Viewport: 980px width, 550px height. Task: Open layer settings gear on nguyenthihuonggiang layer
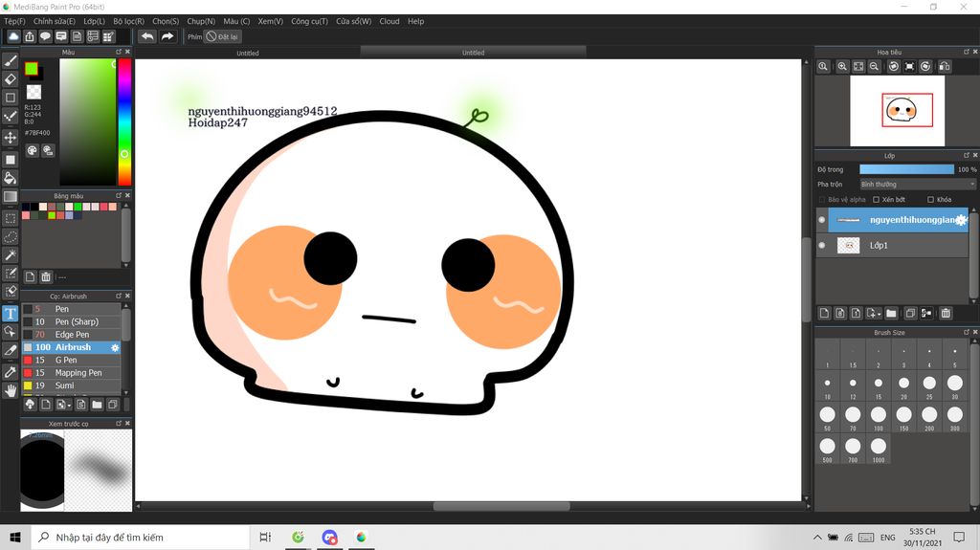tap(961, 220)
